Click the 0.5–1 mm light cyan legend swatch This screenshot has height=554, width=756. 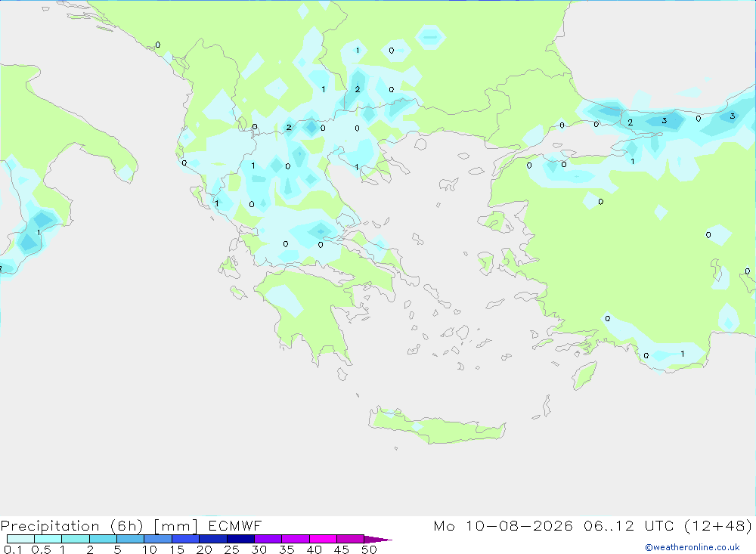48,539
